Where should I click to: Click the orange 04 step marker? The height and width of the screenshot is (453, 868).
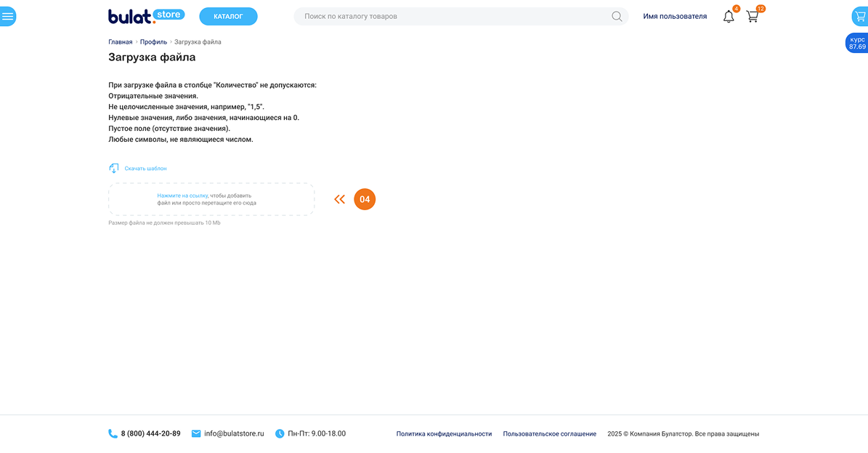click(x=365, y=199)
